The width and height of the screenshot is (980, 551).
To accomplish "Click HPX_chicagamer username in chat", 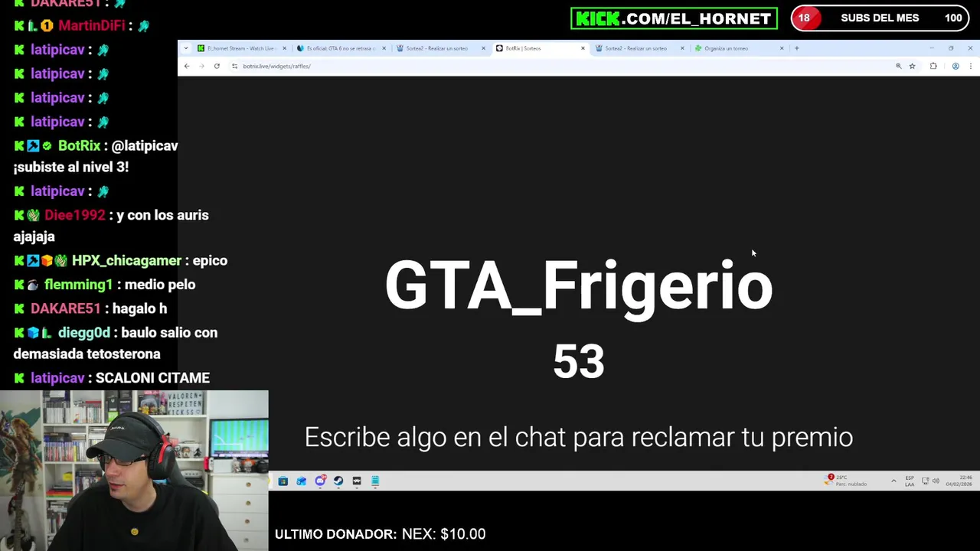I will point(126,260).
